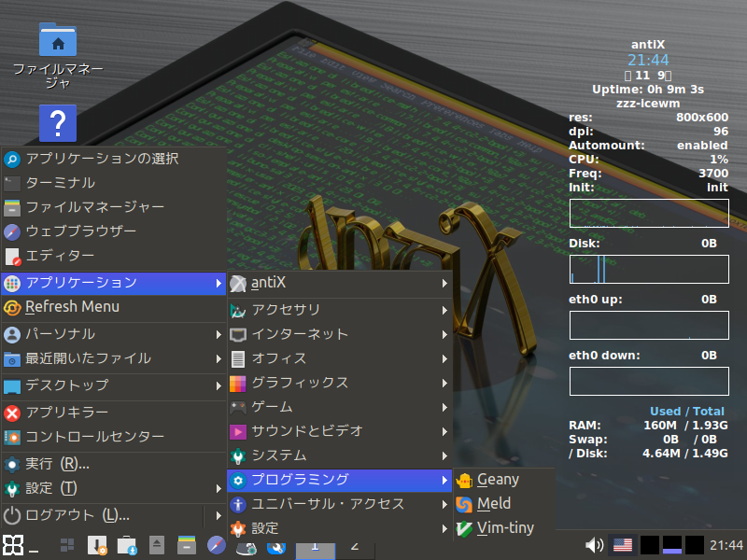Viewport: 747px width, 560px height.
Task: Expand the オフィス category
Action: click(x=340, y=358)
